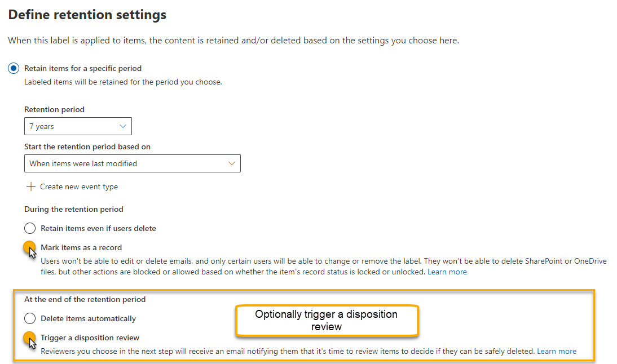617x364 pixels.
Task: Click the "Retention period" field label
Action: pos(54,109)
